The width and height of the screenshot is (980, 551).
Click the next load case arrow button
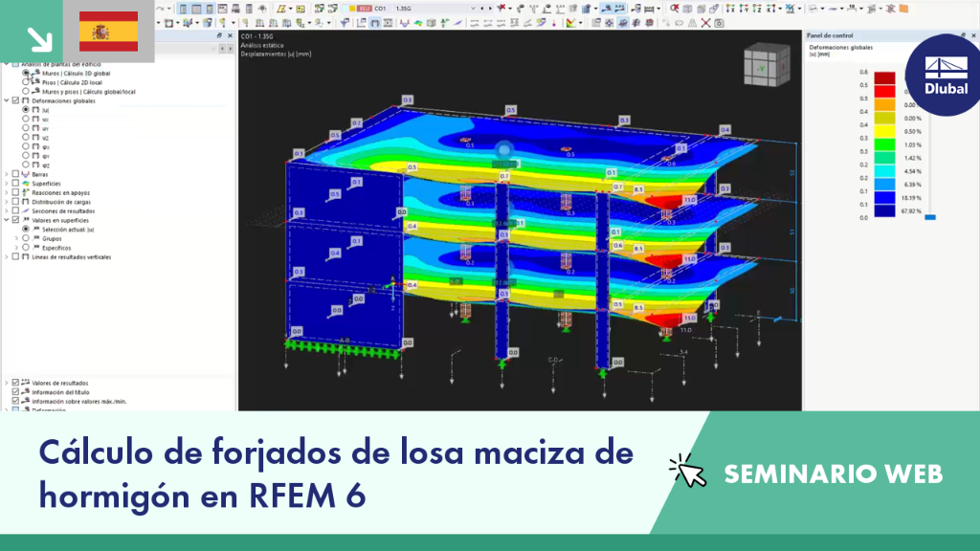tap(490, 9)
